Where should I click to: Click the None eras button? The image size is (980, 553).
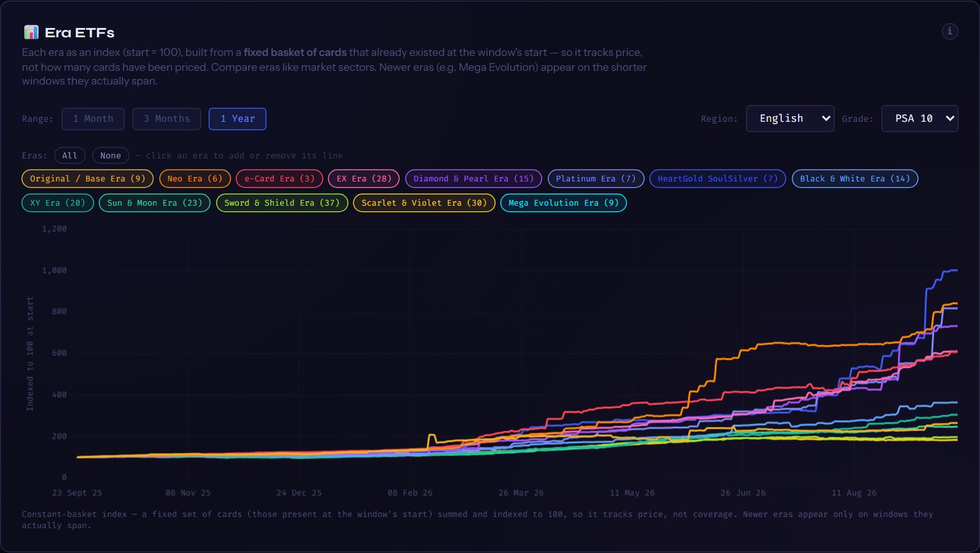pos(111,155)
